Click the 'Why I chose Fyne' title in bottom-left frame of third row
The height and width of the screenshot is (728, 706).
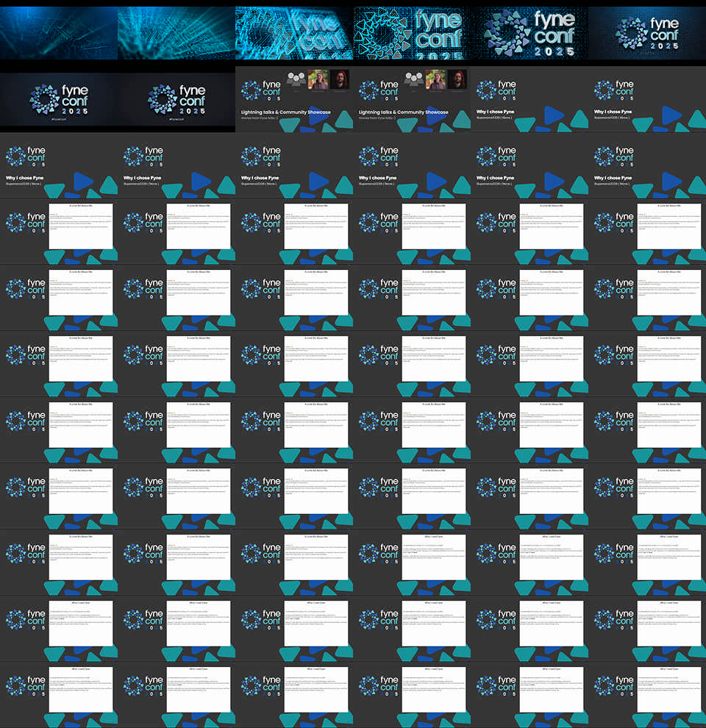(x=25, y=178)
